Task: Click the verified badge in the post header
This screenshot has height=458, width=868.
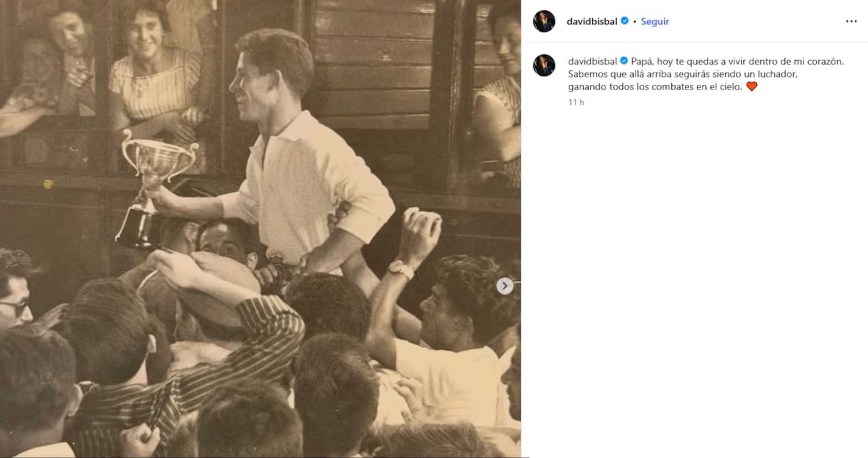Action: point(625,21)
